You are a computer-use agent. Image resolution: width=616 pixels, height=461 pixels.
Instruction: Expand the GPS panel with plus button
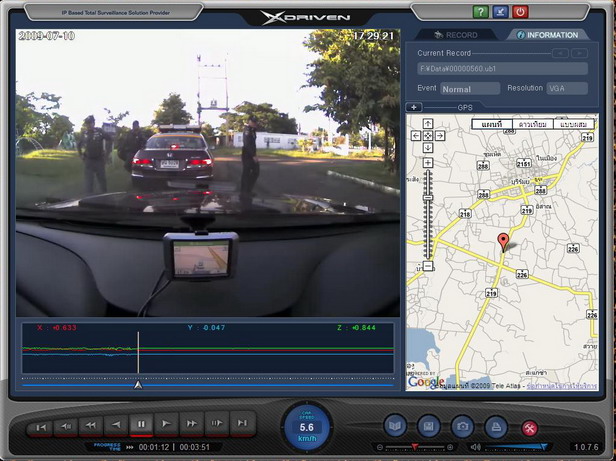point(413,107)
